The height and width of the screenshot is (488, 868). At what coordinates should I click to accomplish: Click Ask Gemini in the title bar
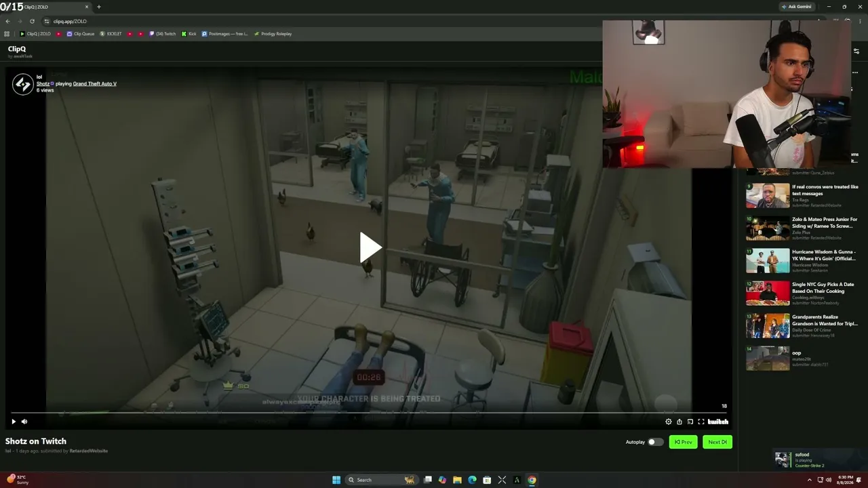[796, 7]
